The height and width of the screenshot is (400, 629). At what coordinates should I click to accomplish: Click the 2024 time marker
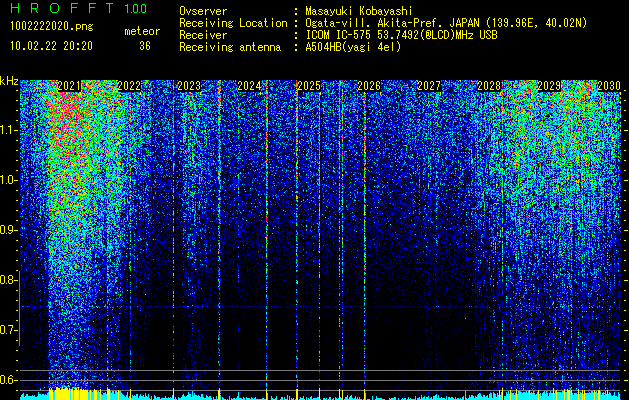click(249, 86)
